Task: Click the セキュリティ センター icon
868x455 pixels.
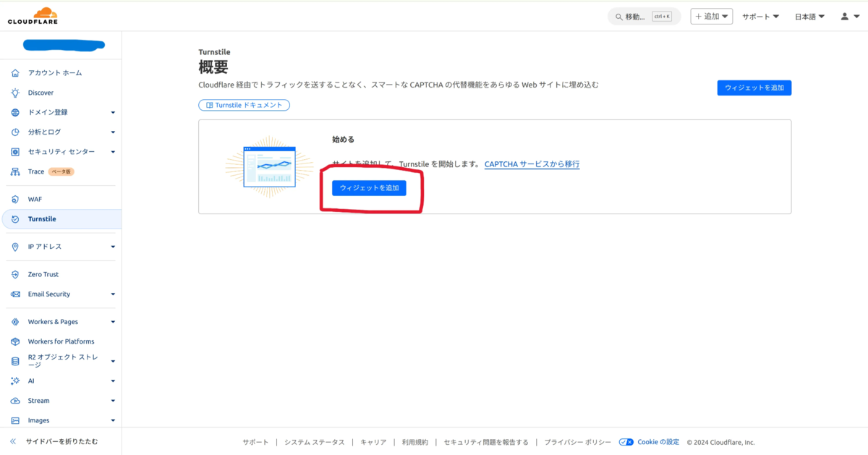Action: [x=15, y=152]
